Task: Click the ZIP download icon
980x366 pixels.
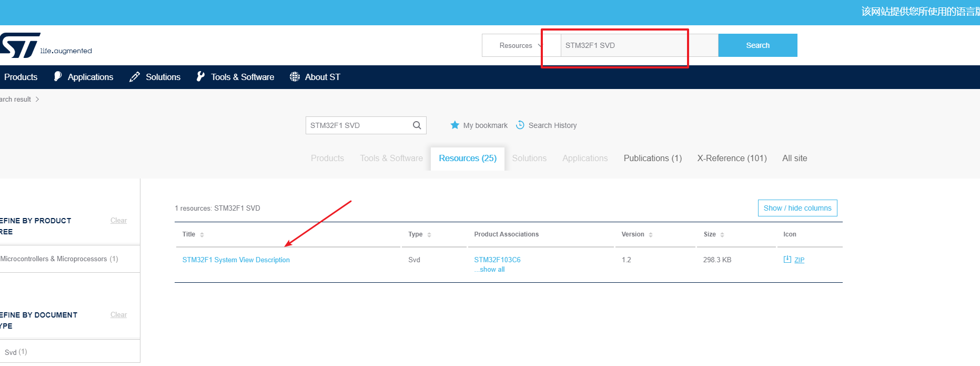Action: 787,259
